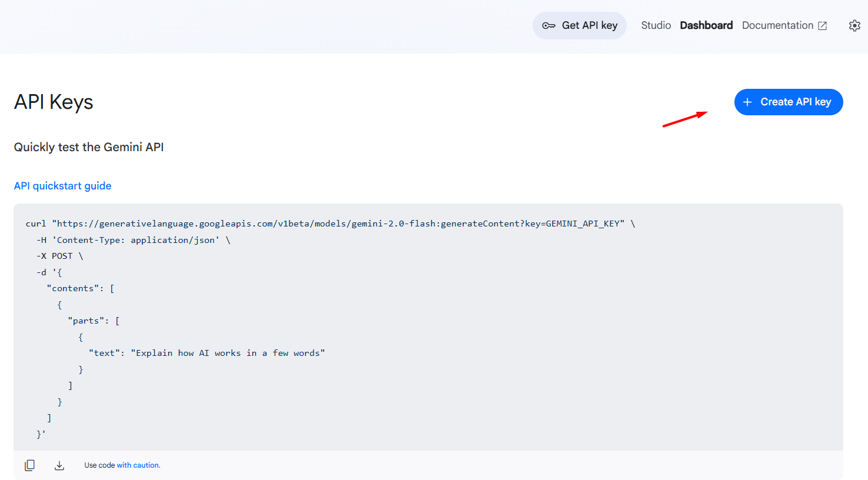The height and width of the screenshot is (480, 868).
Task: Switch to the Dashboard tab
Action: coord(706,25)
